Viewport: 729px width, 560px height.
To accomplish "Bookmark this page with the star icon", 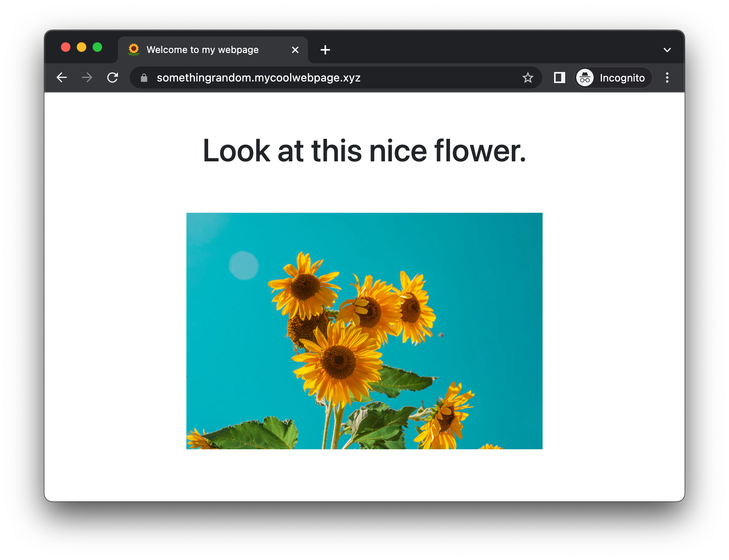I will click(x=528, y=78).
